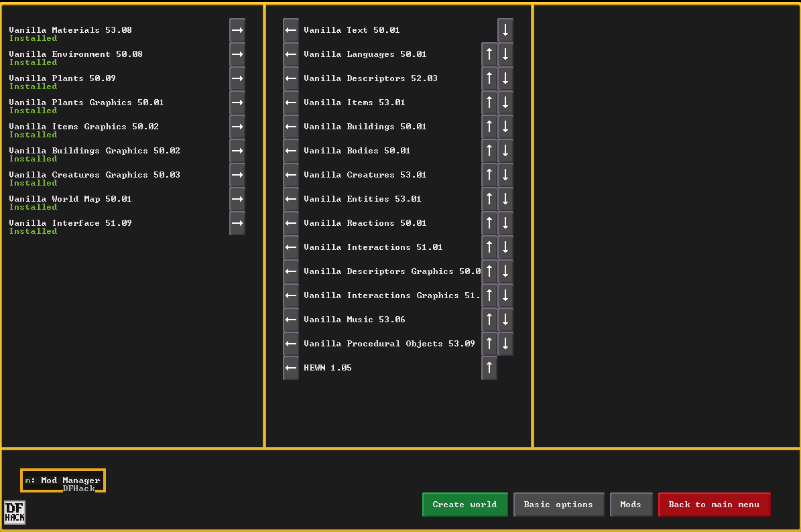Move Vanilla Items 53.01 down

(x=505, y=103)
